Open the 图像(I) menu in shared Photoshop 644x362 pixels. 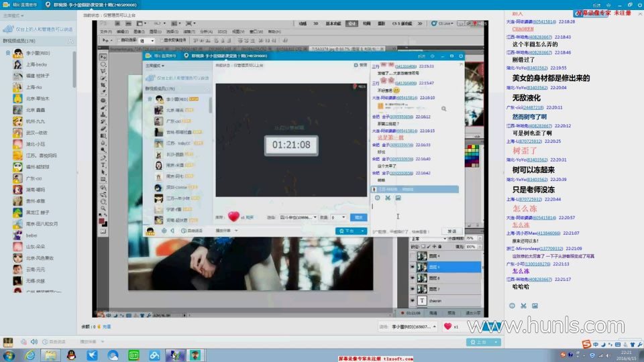pyautogui.click(x=139, y=32)
